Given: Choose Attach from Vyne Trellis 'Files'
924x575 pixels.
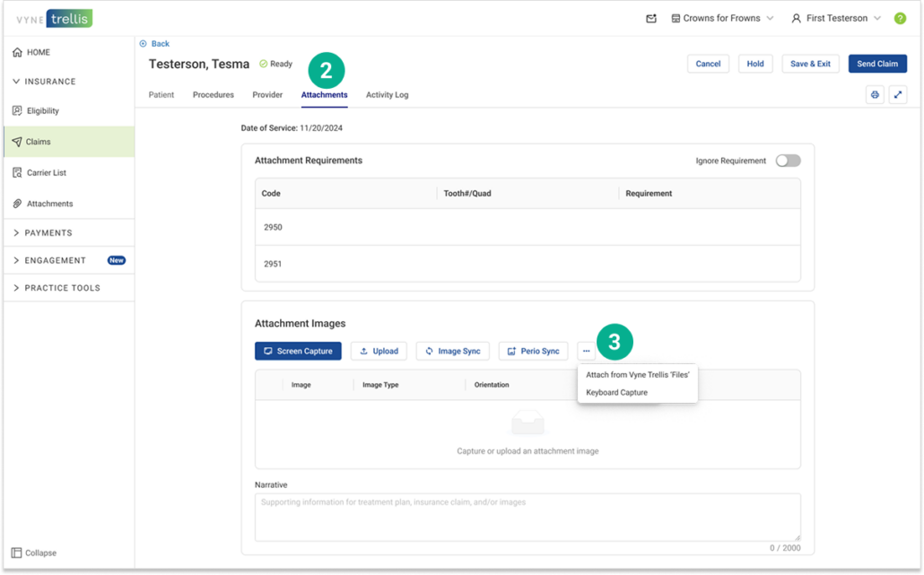Looking at the screenshot, I should pyautogui.click(x=637, y=375).
